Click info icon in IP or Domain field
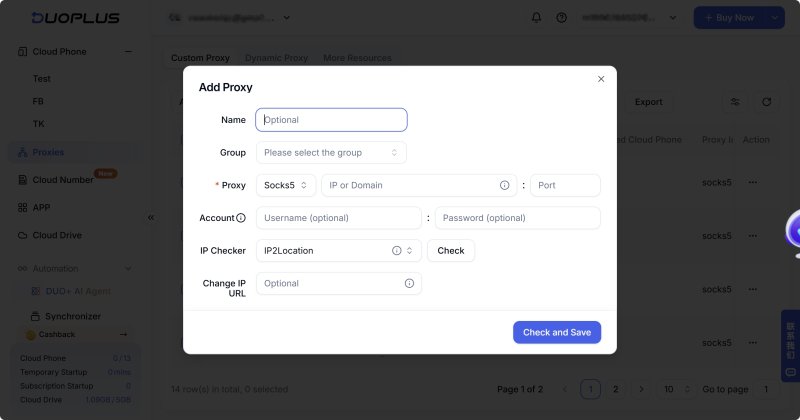Viewport: 800px width, 420px height. [504, 185]
